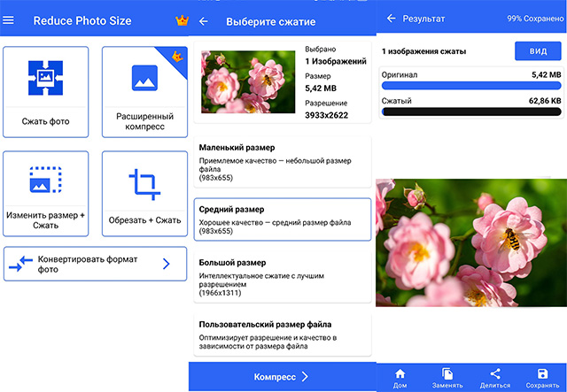Click the Reduce Photo Size title

pyautogui.click(x=82, y=20)
